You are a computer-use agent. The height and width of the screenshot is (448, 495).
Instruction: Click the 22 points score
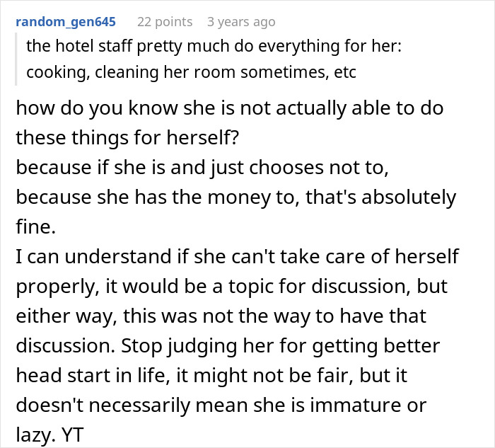(x=165, y=22)
